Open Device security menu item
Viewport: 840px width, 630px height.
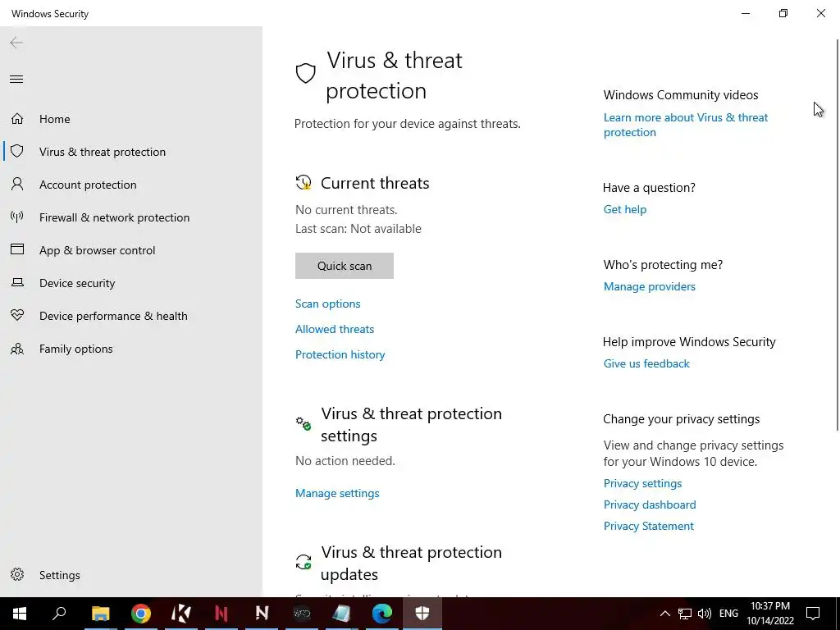[x=77, y=283]
